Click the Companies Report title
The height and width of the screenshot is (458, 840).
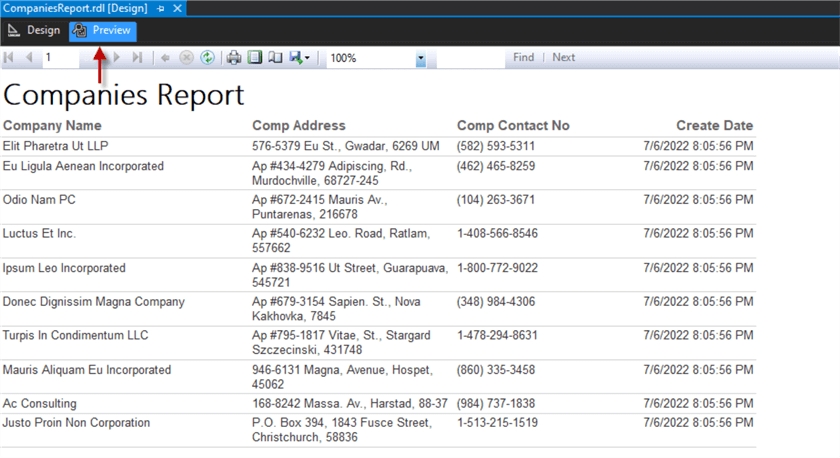coord(124,95)
